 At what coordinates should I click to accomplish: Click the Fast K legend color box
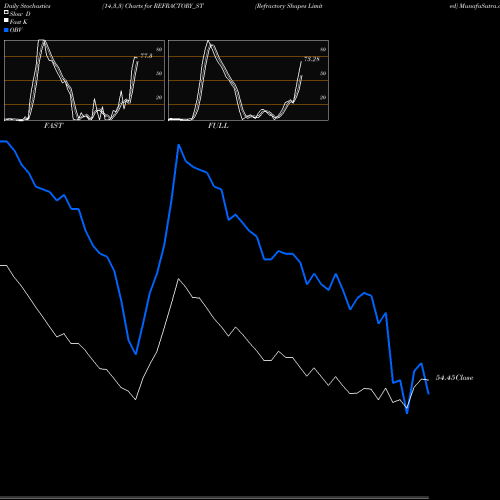[6, 21]
